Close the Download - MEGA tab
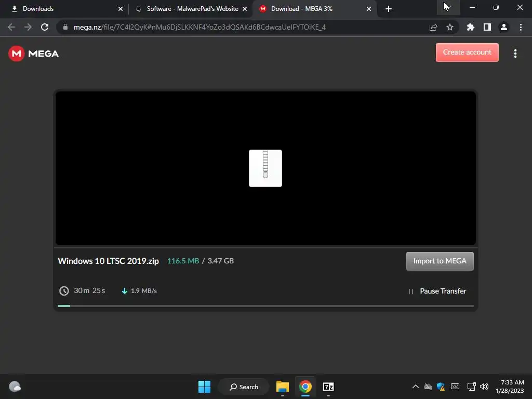Image resolution: width=532 pixels, height=399 pixels. [x=369, y=9]
